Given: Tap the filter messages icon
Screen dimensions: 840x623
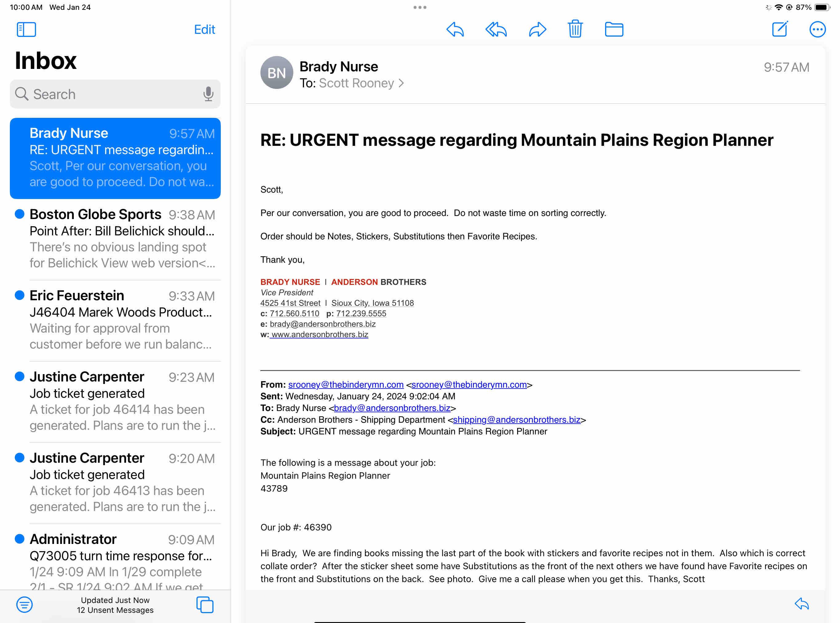Looking at the screenshot, I should [25, 605].
